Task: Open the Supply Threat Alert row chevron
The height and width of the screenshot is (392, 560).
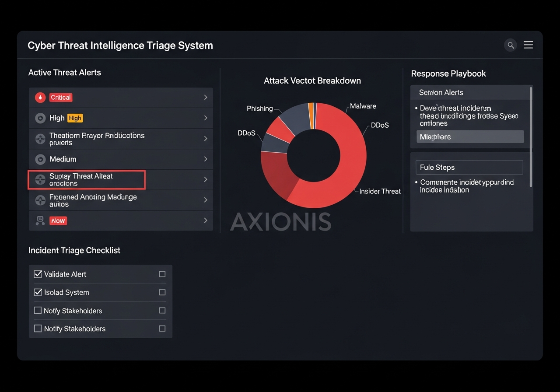Action: pos(206,179)
